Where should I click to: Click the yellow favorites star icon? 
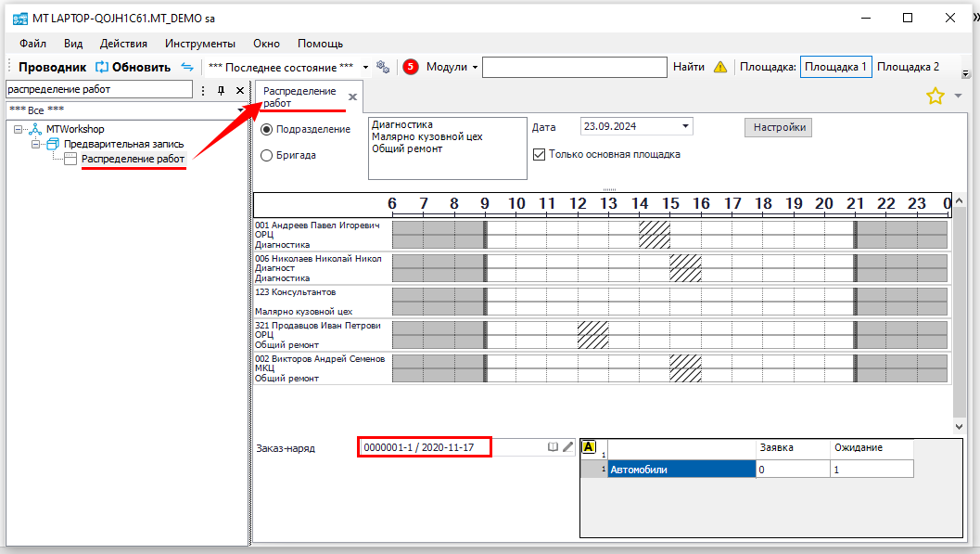(935, 96)
